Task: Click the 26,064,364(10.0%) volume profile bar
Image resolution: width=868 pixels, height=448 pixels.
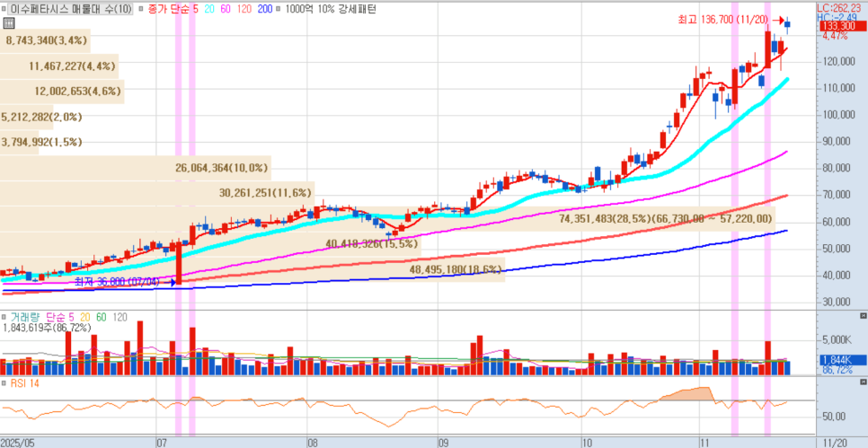Action: [136, 168]
